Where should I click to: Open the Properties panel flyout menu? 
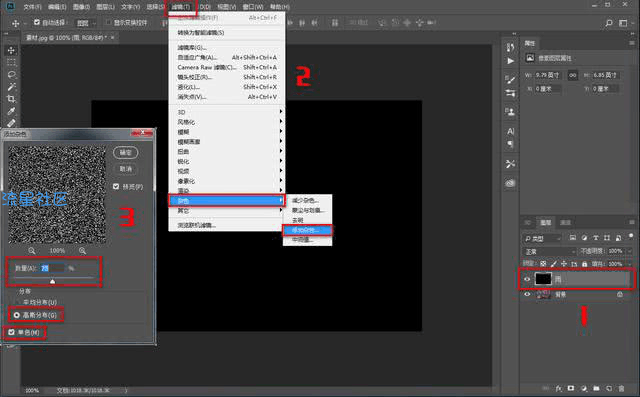631,43
